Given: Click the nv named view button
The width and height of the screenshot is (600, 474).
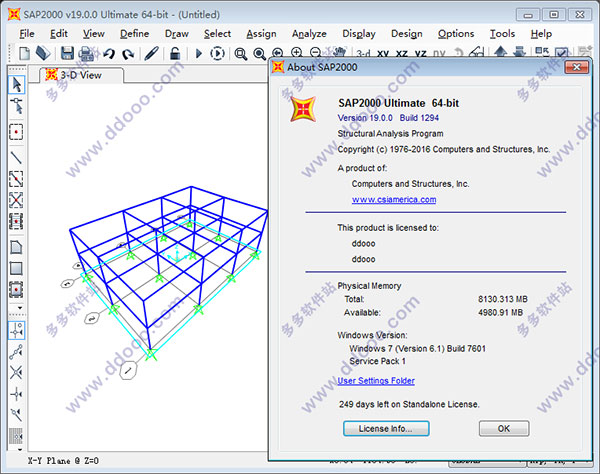Looking at the screenshot, I should 439,53.
